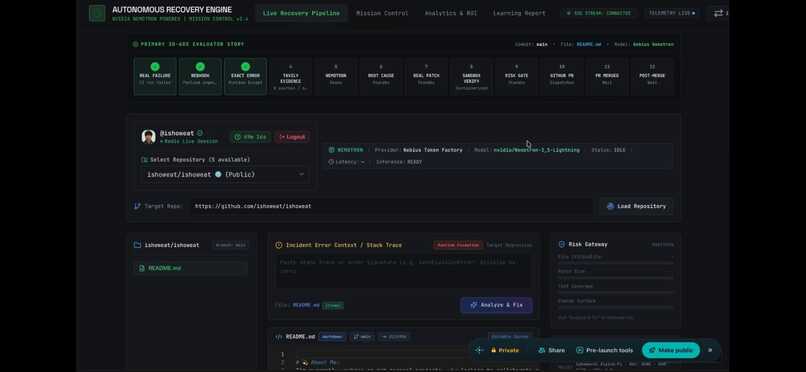806x372 pixels.
Task: Click the dropdown chevron for ishoweat/ishoweat
Action: pyautogui.click(x=301, y=174)
